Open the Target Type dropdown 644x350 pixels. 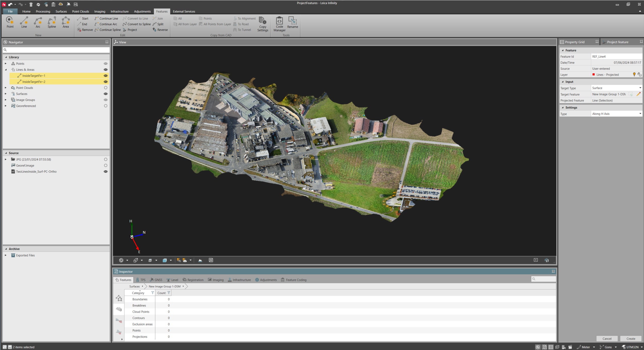pos(640,88)
